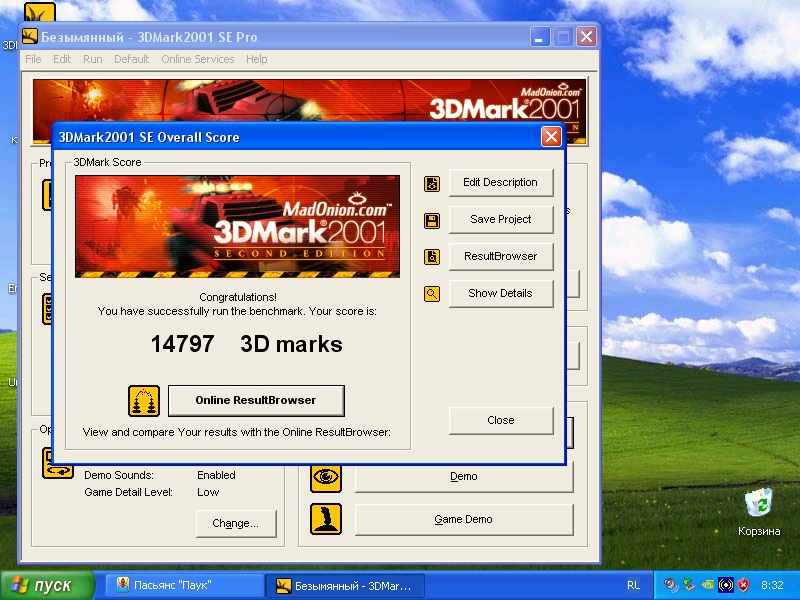The image size is (800, 600).
Task: Click the 3DMark desktop shortcut icon behind window
Action: tap(40, 13)
